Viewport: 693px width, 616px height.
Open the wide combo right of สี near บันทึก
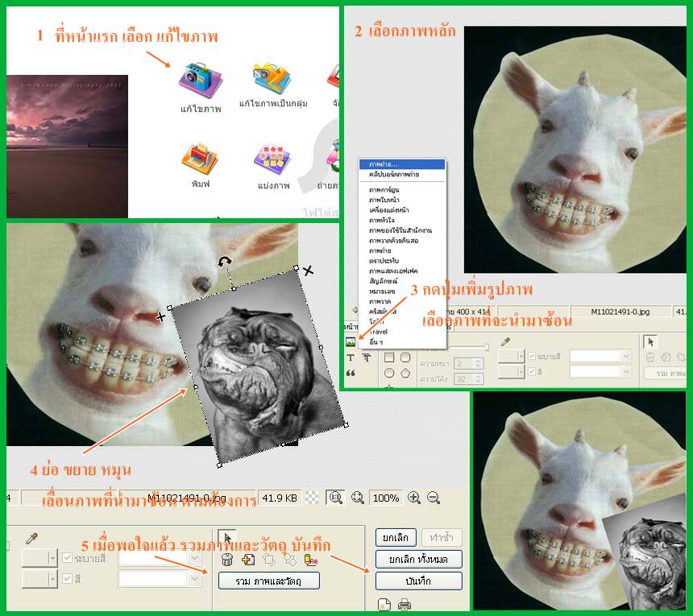[x=159, y=578]
